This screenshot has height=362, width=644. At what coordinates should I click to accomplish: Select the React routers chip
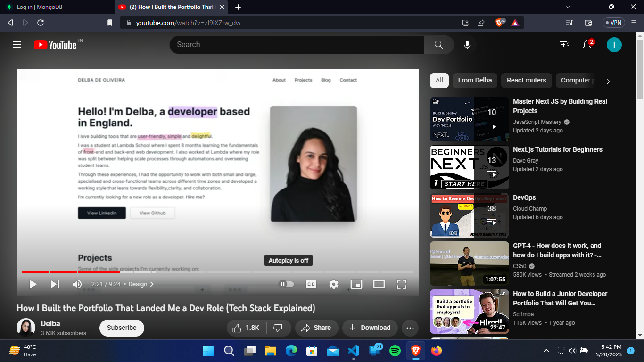tap(526, 80)
